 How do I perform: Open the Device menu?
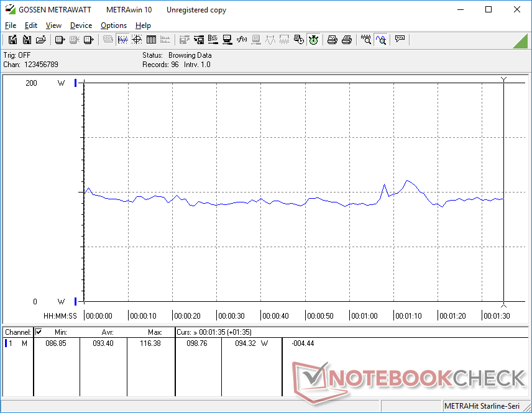tap(81, 25)
